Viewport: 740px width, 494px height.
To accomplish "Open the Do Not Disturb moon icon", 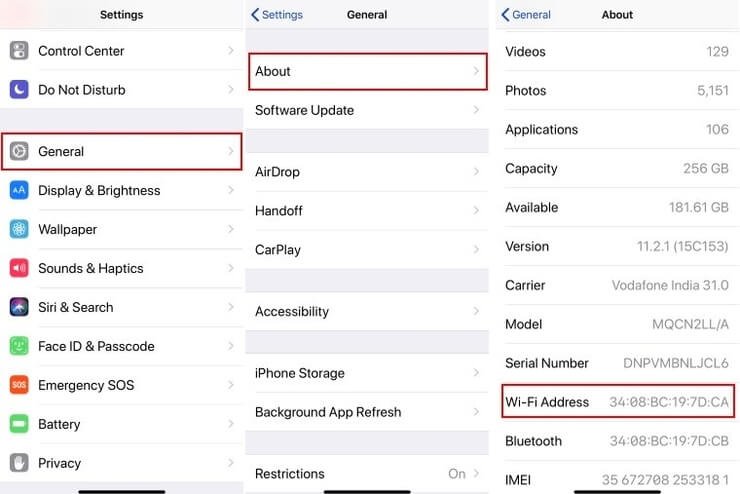I will (19, 89).
